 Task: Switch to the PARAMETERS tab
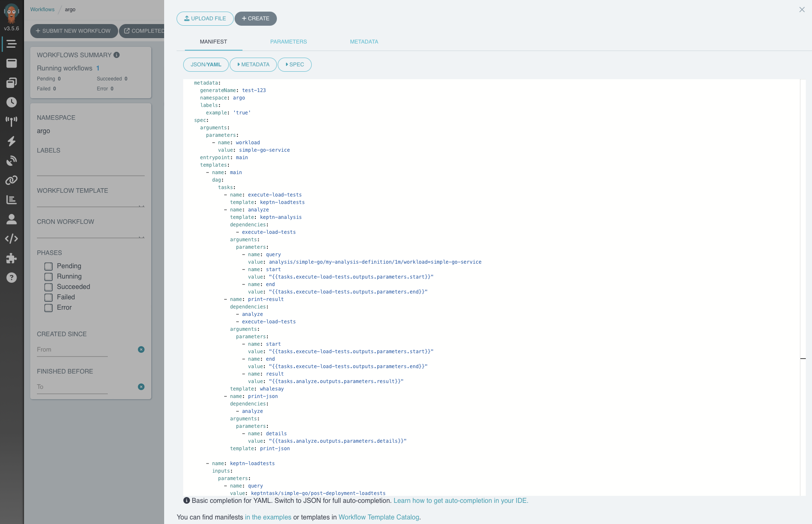tap(288, 41)
